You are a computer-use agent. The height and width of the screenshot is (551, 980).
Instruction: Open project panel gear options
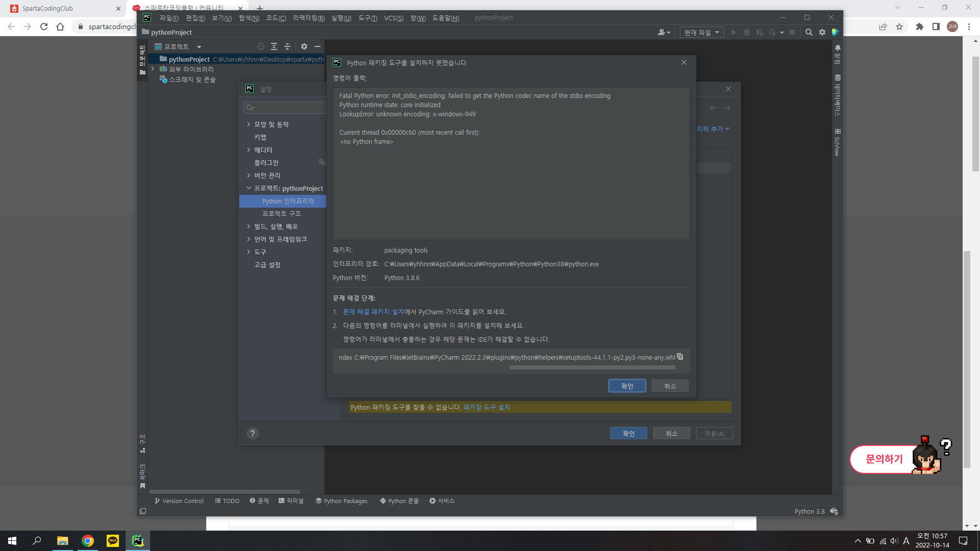pos(304,46)
